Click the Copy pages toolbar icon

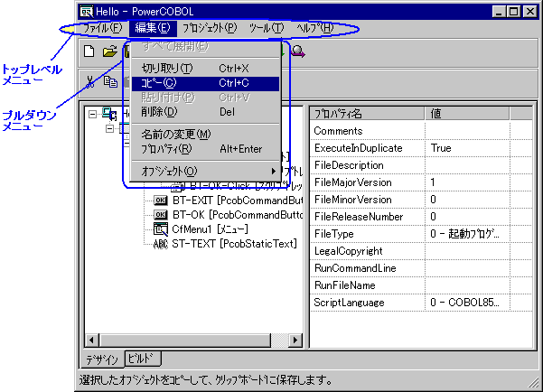(x=110, y=81)
